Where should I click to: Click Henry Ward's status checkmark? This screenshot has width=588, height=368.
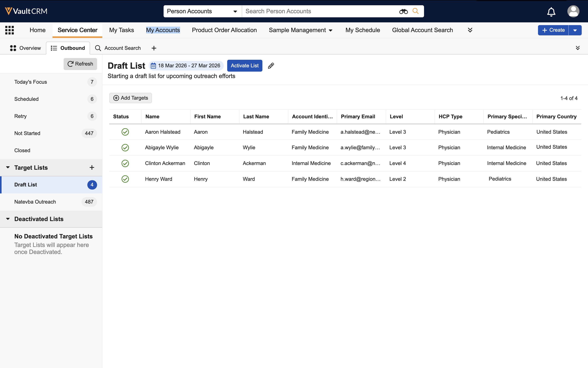(125, 179)
